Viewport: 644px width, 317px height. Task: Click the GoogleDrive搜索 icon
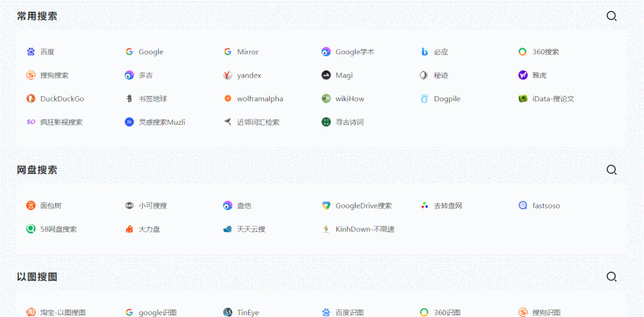326,205
